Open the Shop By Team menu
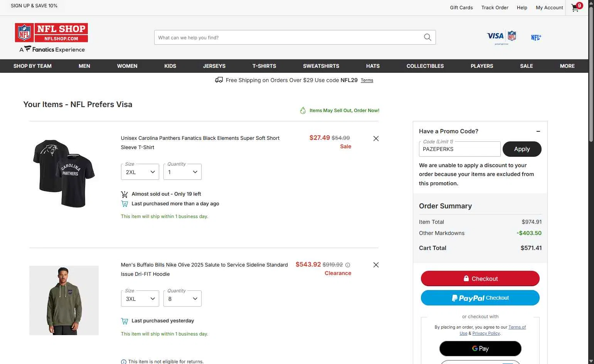Screen dimensions: 594x364 click(32, 66)
